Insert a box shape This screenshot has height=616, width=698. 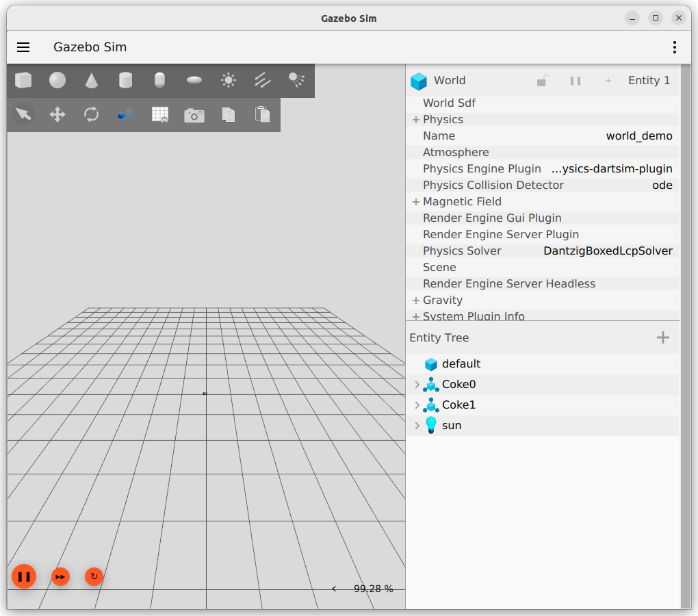23,81
